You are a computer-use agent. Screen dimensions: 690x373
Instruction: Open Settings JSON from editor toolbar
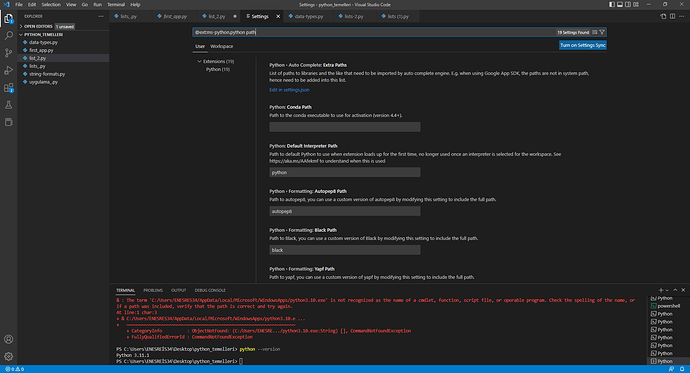click(x=663, y=16)
